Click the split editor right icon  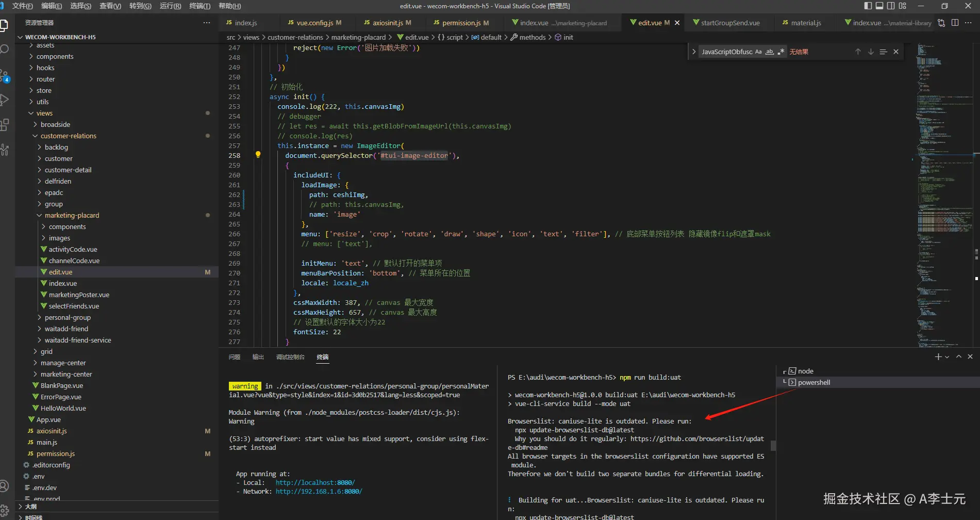pyautogui.click(x=955, y=23)
